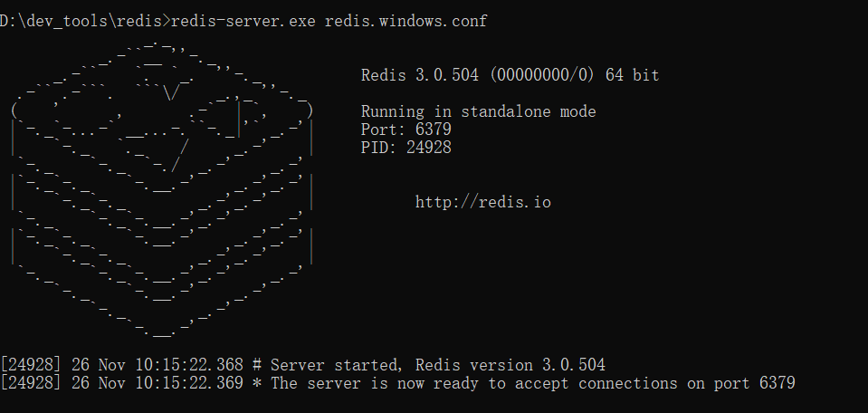Click the Redis ASCII art logo
Image resolution: width=868 pixels, height=413 pixels.
tap(162, 189)
